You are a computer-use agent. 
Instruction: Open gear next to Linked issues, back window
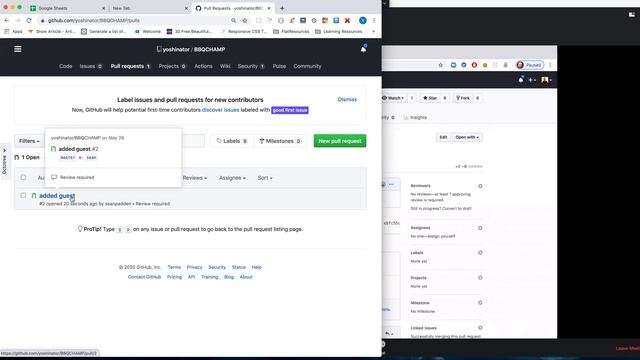tap(480, 328)
